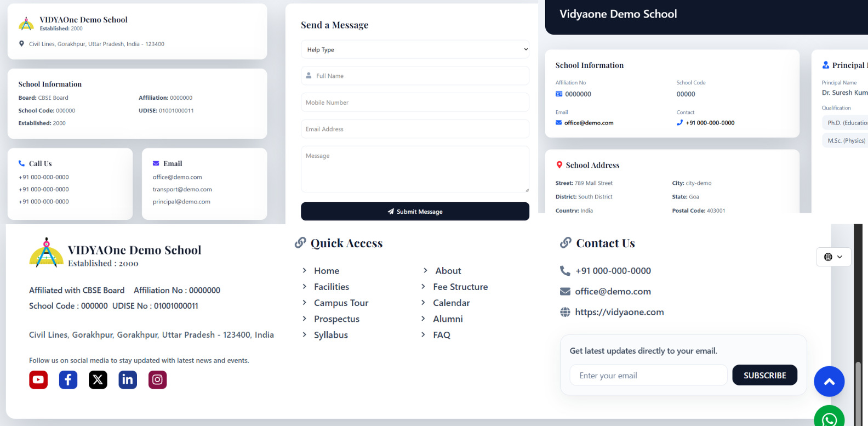Click the envelope icon beside footer office@demo.com
This screenshot has width=868, height=426.
tap(565, 292)
